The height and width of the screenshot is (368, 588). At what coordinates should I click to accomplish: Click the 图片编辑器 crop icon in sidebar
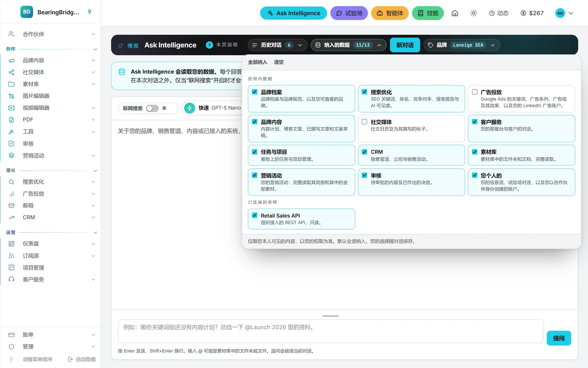click(x=11, y=96)
